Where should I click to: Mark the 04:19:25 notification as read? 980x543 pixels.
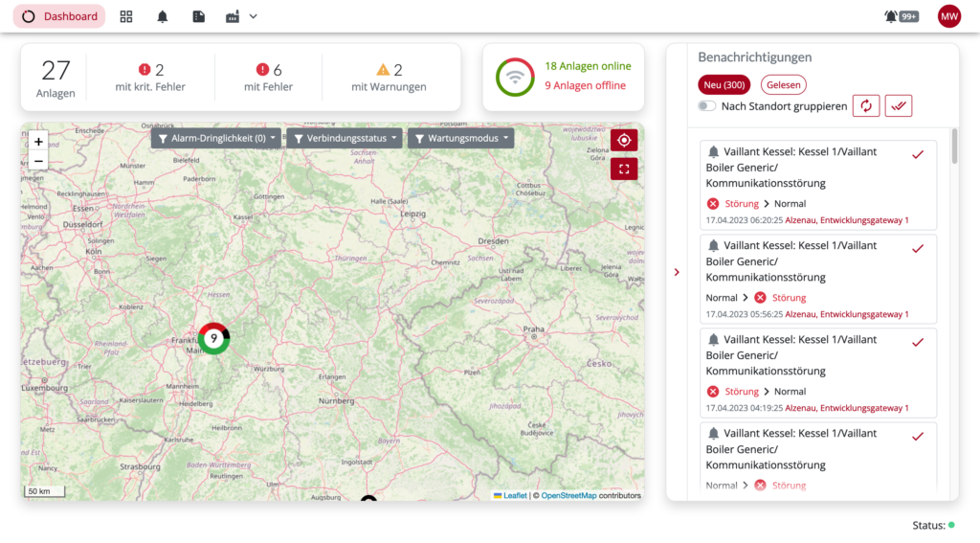coord(918,342)
